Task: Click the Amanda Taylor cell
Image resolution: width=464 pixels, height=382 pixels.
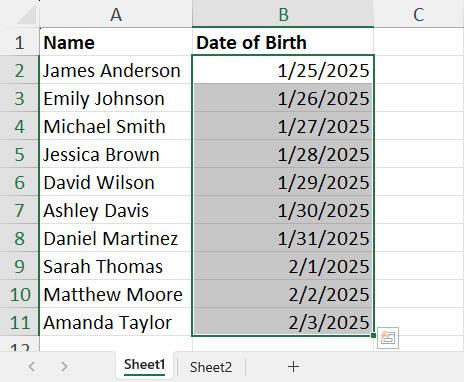Action: [116, 322]
